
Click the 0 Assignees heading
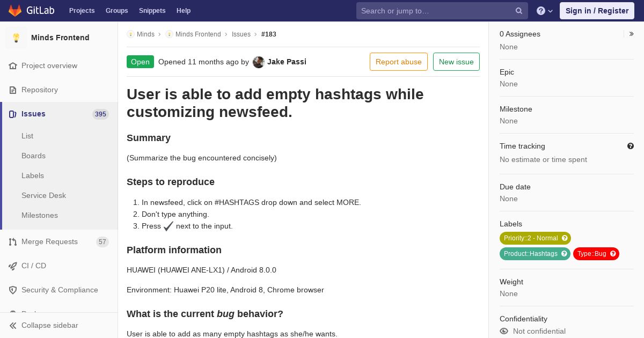(x=520, y=34)
